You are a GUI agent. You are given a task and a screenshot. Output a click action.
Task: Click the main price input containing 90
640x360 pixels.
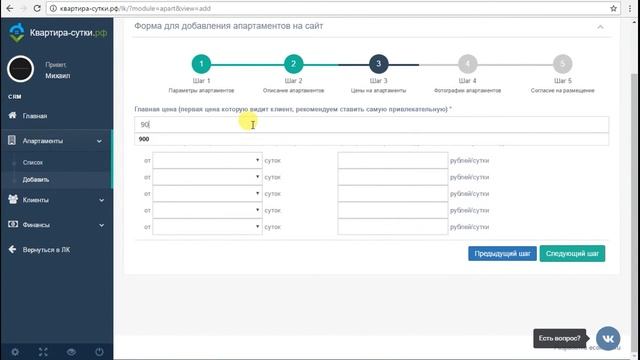click(x=371, y=124)
